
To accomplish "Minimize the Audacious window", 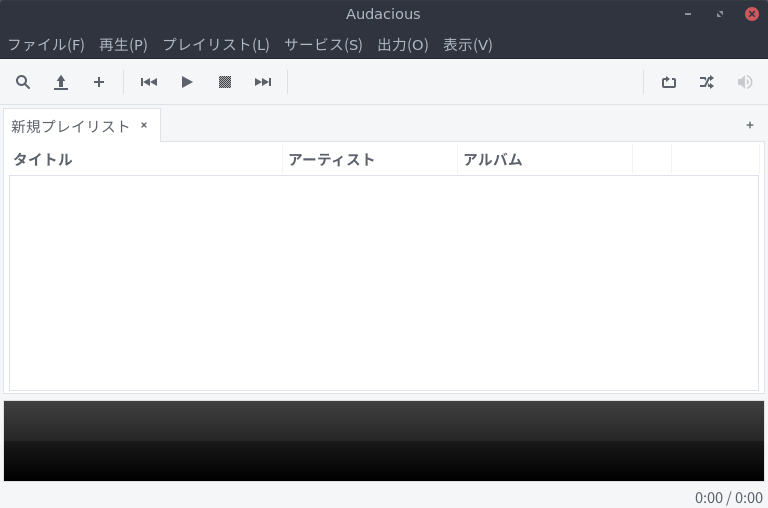I will coord(688,14).
